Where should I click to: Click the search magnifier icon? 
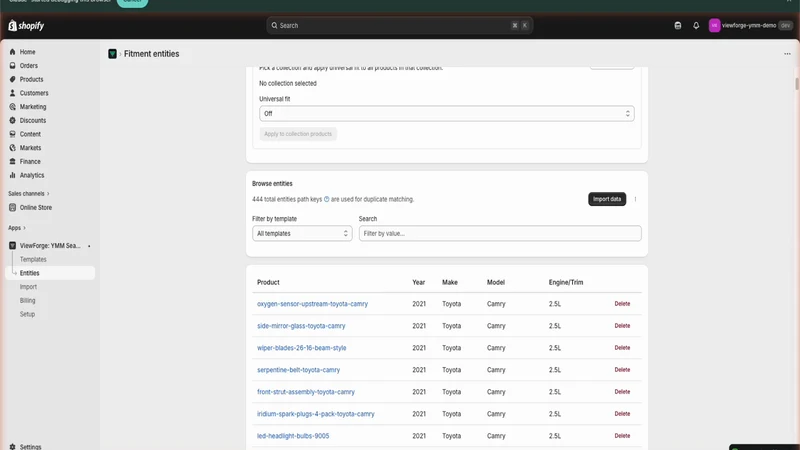pyautogui.click(x=274, y=26)
